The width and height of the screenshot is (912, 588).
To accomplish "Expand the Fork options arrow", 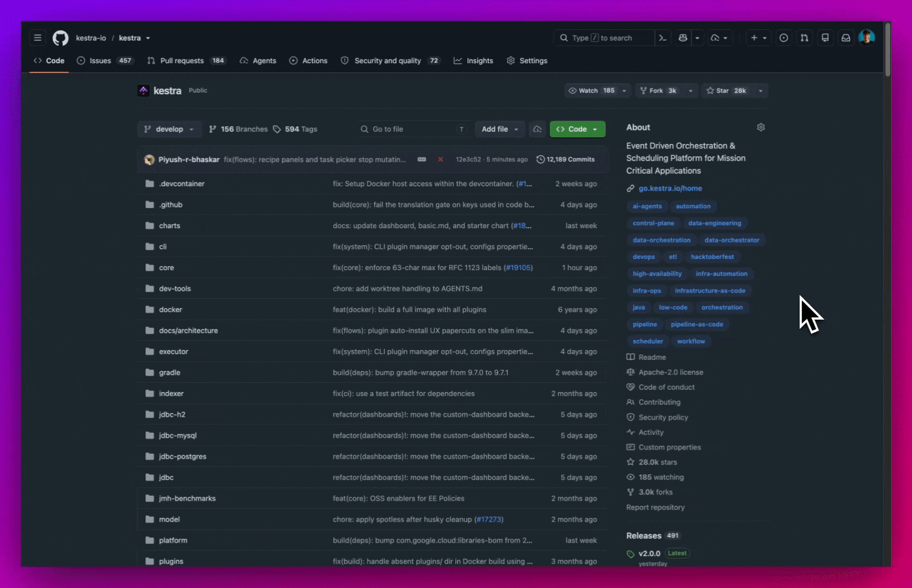I will 691,91.
